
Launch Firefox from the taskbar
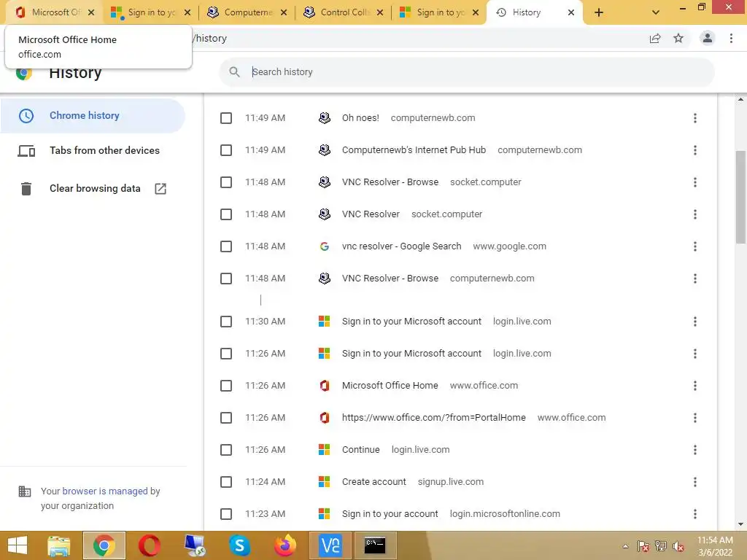coord(285,545)
